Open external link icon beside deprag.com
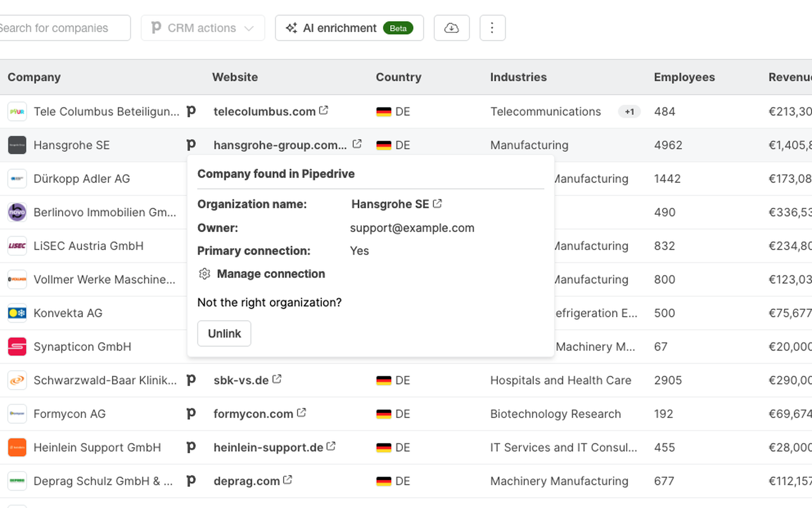The width and height of the screenshot is (812, 508). point(288,480)
